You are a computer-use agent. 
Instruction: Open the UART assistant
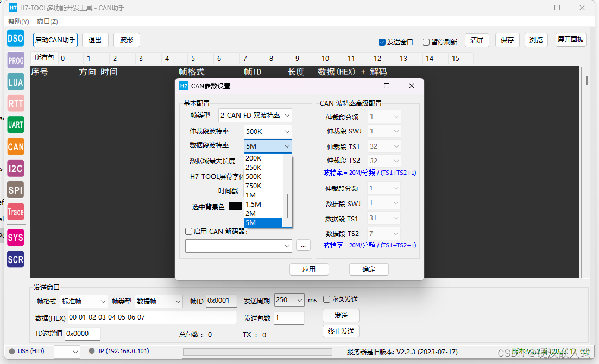16,125
